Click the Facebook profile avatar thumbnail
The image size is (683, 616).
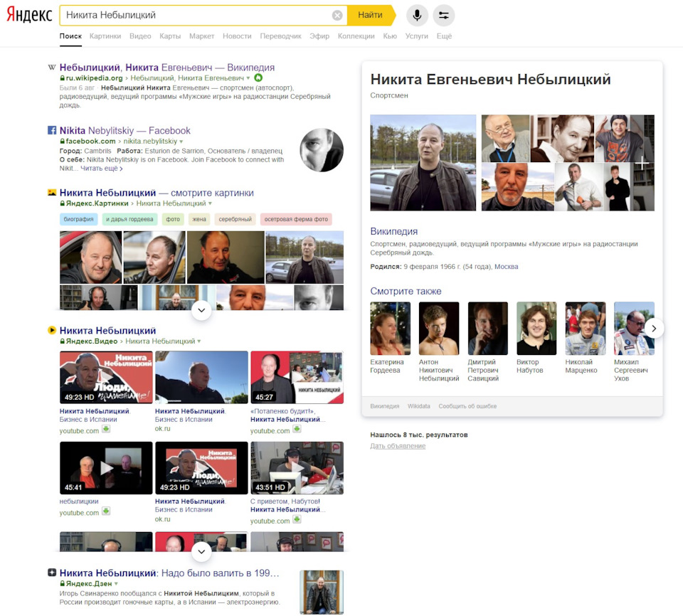322,150
